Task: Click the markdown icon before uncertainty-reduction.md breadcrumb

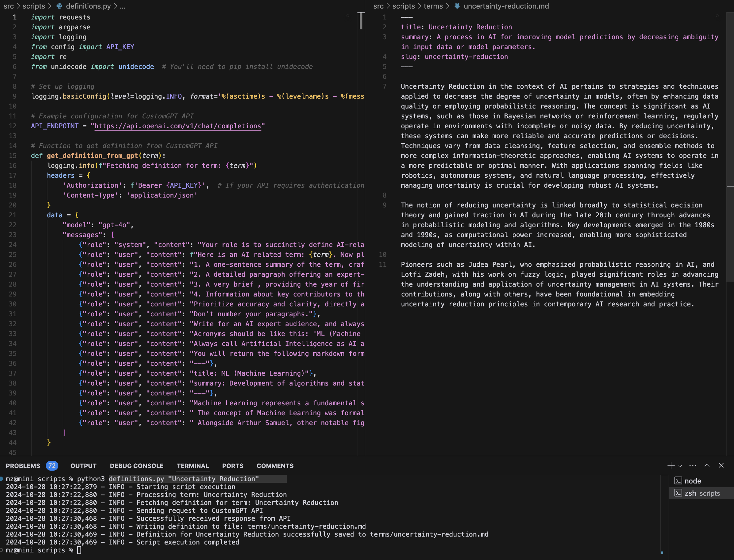Action: coord(457,6)
